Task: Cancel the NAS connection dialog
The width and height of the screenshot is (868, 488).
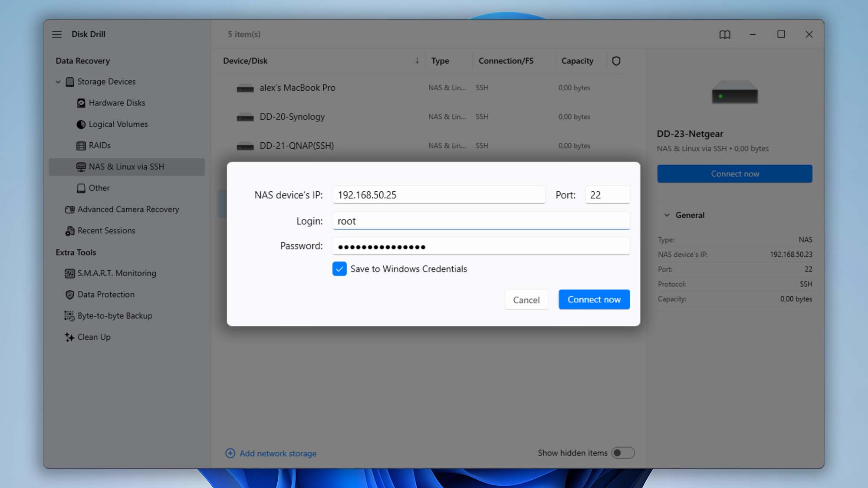Action: tap(526, 300)
